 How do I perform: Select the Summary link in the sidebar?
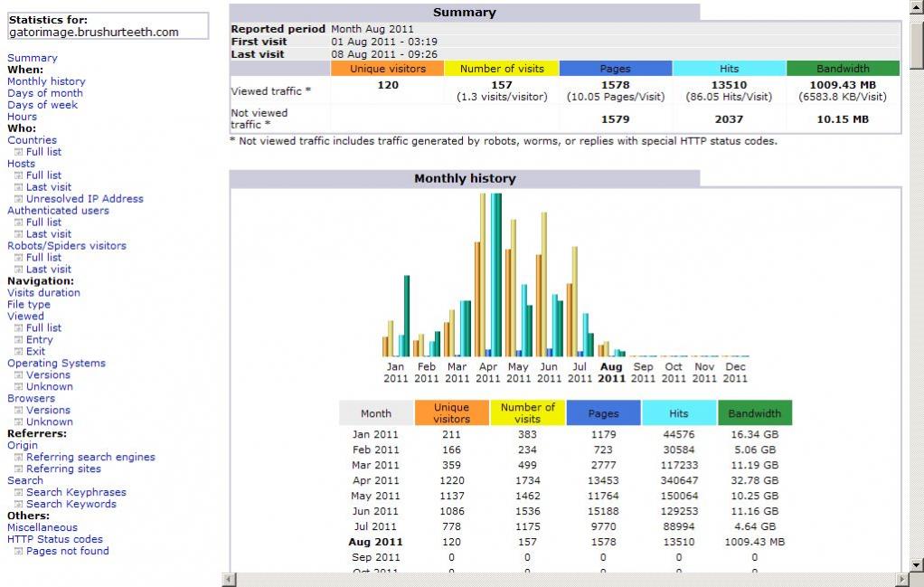tap(32, 58)
